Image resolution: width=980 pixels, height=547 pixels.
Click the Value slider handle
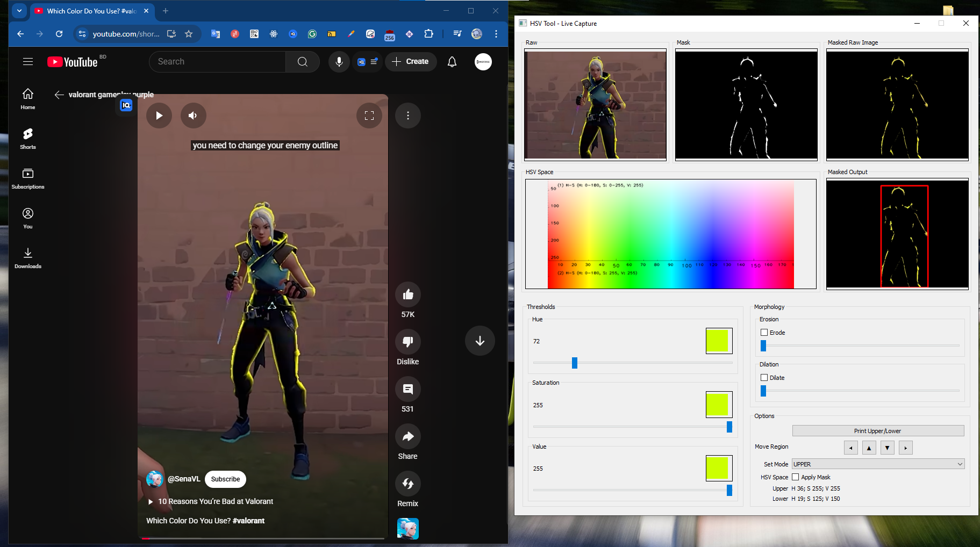click(x=729, y=490)
